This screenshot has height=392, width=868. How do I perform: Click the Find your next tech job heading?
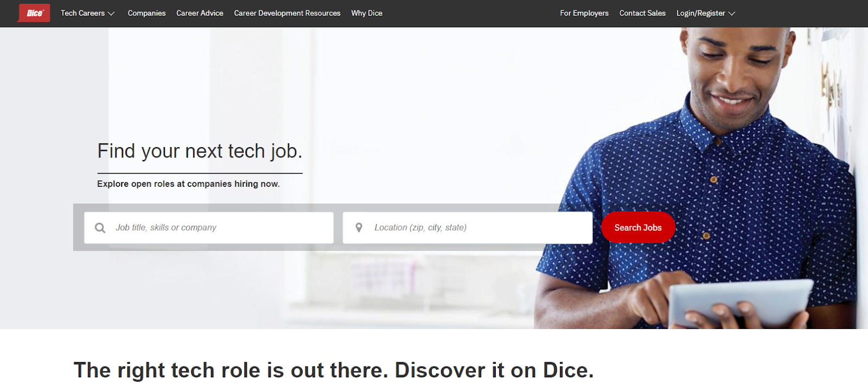[200, 151]
